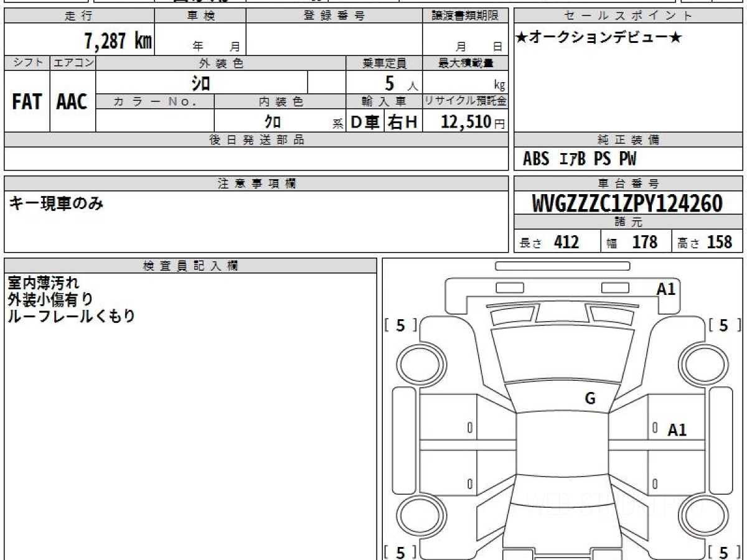Select the 検査員記入欄 header
The image size is (747, 560).
click(x=190, y=266)
